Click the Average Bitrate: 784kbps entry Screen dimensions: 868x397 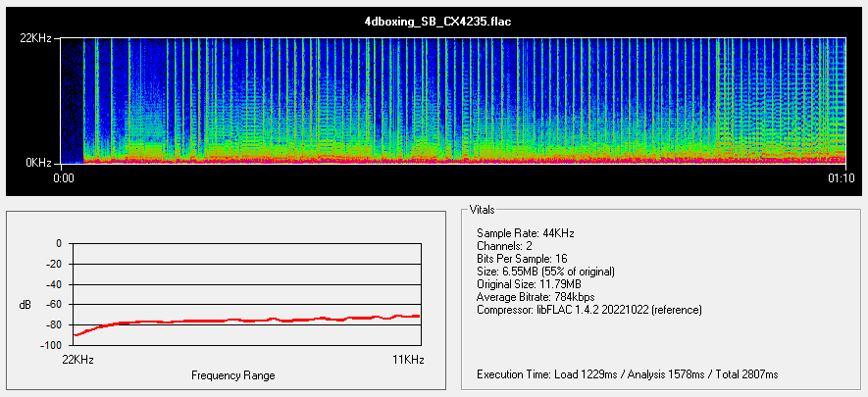coord(536,297)
